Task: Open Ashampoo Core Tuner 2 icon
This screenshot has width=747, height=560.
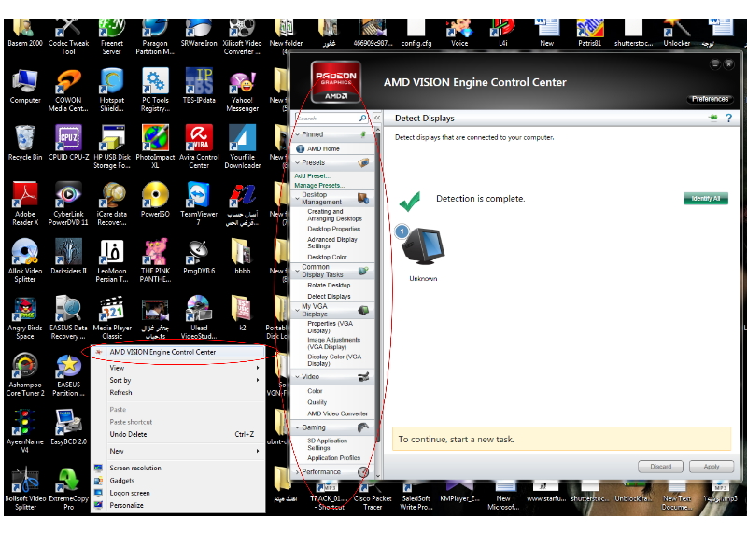Action: 25,375
